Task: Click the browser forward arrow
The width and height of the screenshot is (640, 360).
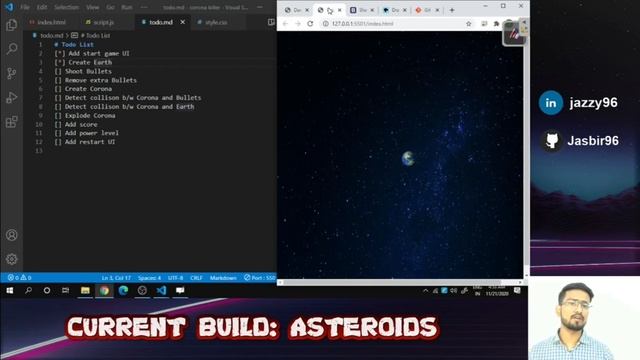Action: click(298, 24)
